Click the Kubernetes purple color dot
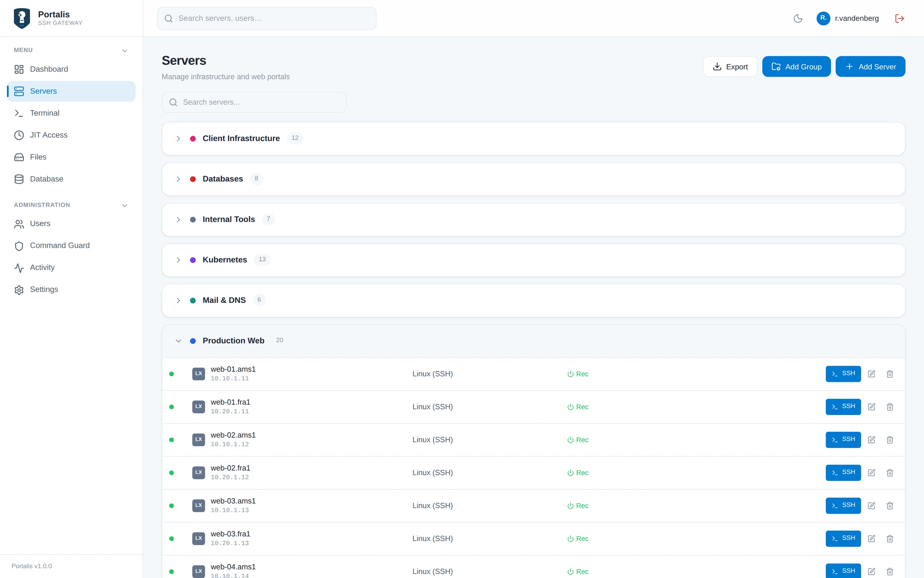Image resolution: width=924 pixels, height=578 pixels. pos(193,260)
